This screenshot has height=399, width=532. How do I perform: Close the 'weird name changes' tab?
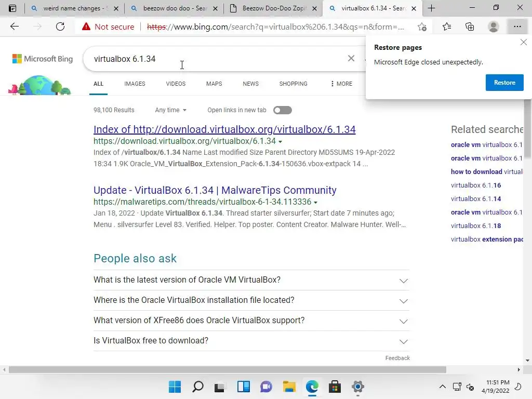click(116, 8)
